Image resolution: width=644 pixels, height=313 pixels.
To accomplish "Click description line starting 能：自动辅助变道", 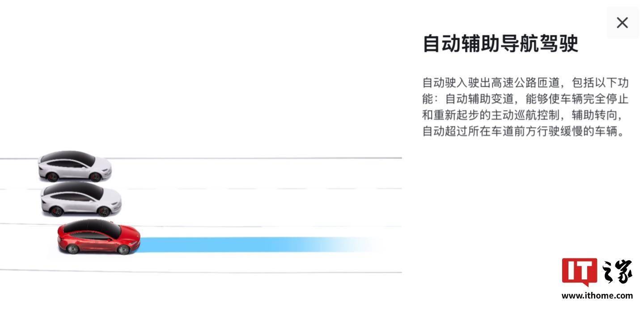I will tap(525, 99).
